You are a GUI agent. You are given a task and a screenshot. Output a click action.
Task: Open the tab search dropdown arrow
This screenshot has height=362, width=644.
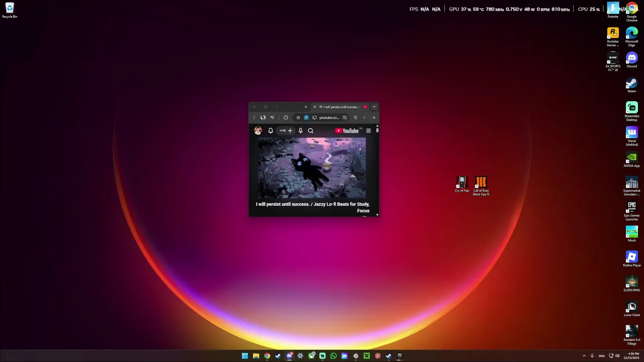tap(374, 107)
